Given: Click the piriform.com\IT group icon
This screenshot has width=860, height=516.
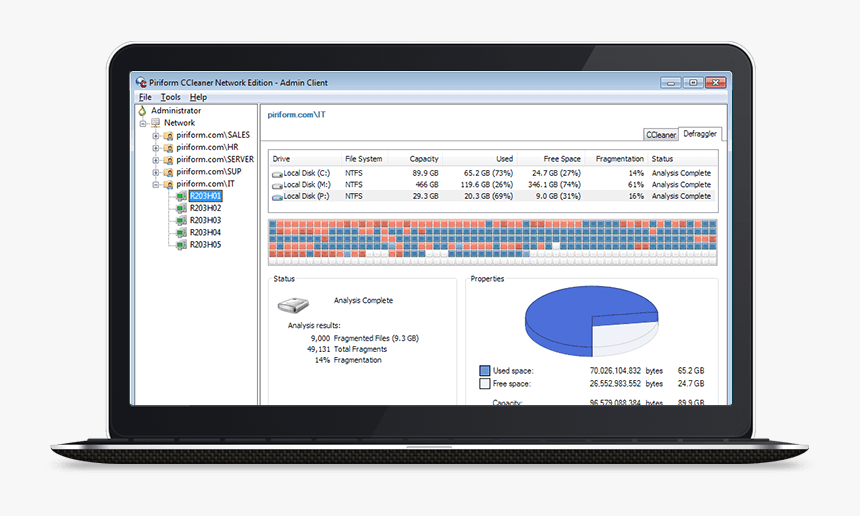Looking at the screenshot, I should [x=168, y=185].
